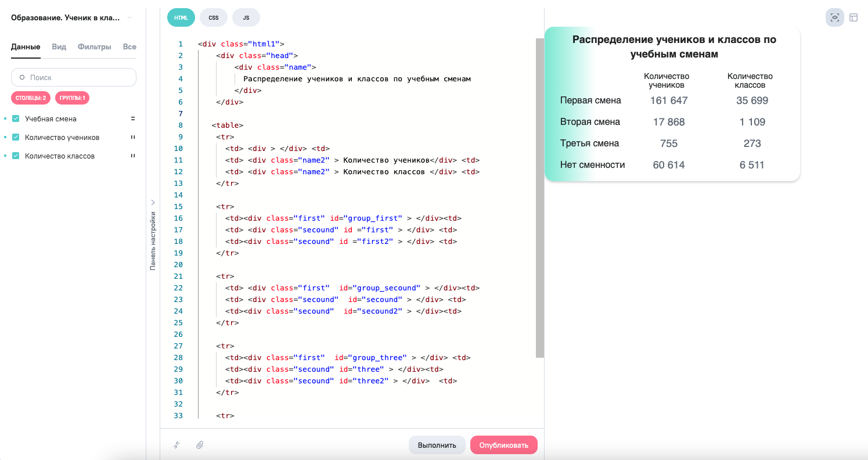Click code line 30 with id three2
Image resolution: width=868 pixels, height=460 pixels.
pyautogui.click(x=341, y=381)
